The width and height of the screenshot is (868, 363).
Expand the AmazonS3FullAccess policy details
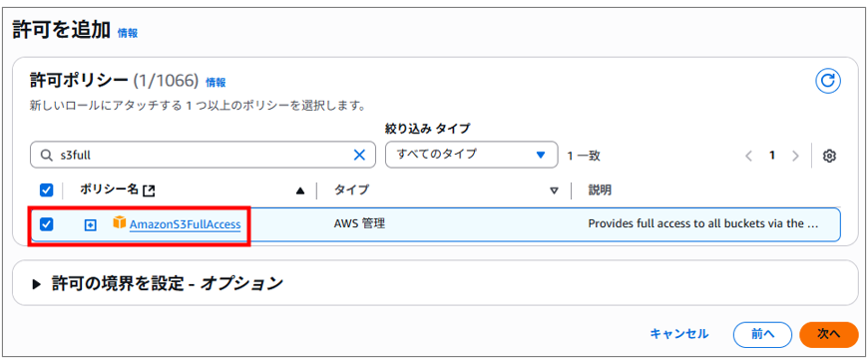coord(90,224)
